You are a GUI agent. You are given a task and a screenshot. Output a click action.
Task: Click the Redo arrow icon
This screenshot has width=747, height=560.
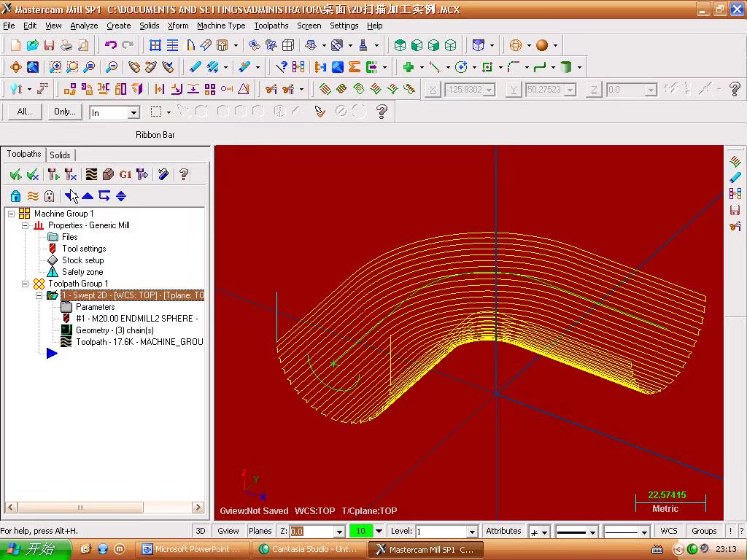tap(128, 45)
